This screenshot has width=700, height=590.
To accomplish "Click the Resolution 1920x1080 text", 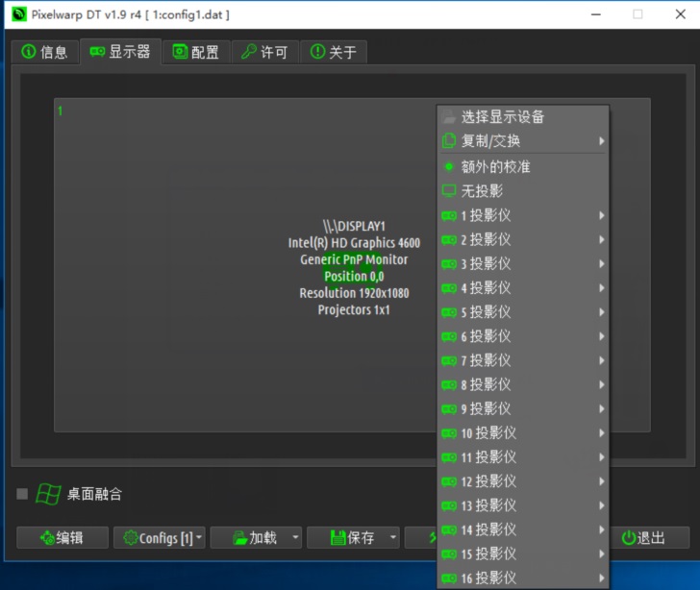I will 354,293.
